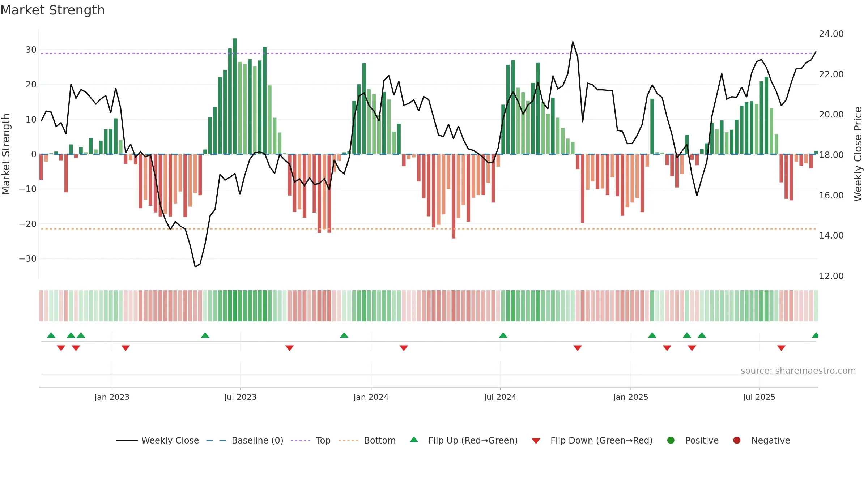Screen dimensions: 868x488
Task: Click the 30 left axis strength label
Action: (31, 50)
